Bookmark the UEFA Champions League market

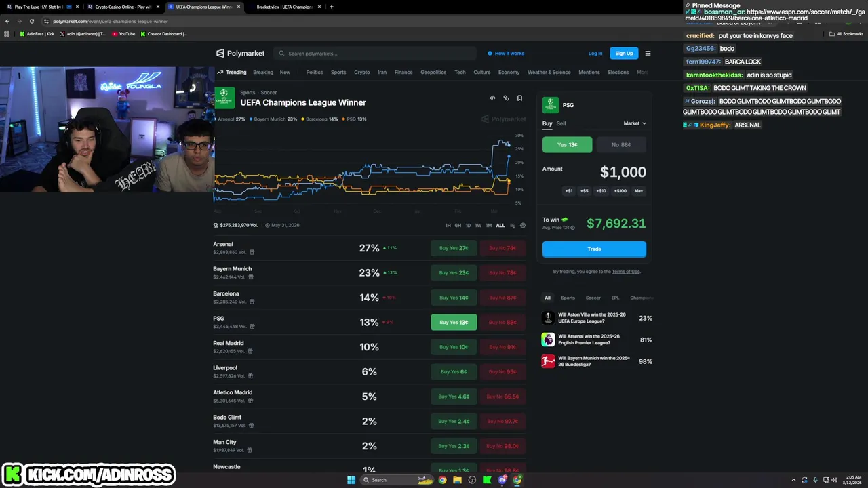519,98
